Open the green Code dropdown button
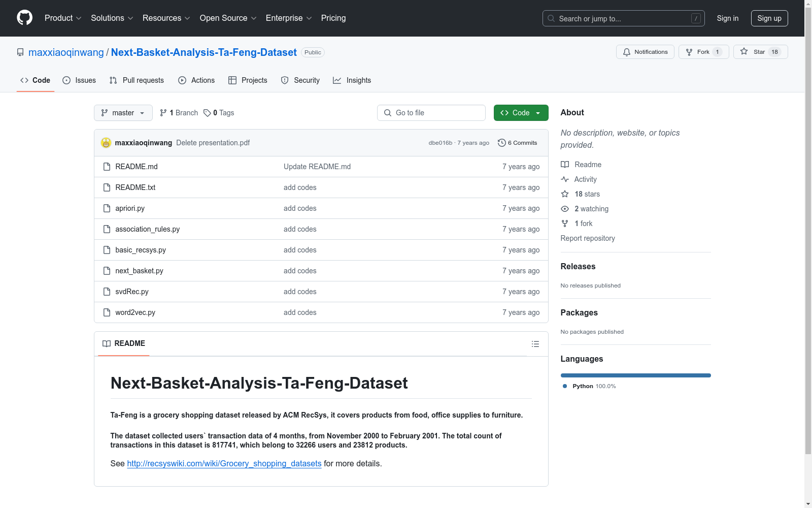 [x=521, y=113]
